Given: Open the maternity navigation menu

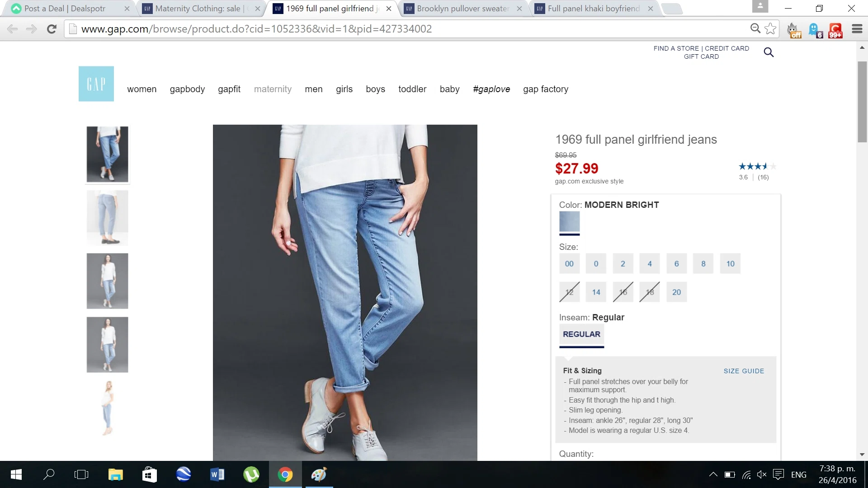Looking at the screenshot, I should coord(273,89).
